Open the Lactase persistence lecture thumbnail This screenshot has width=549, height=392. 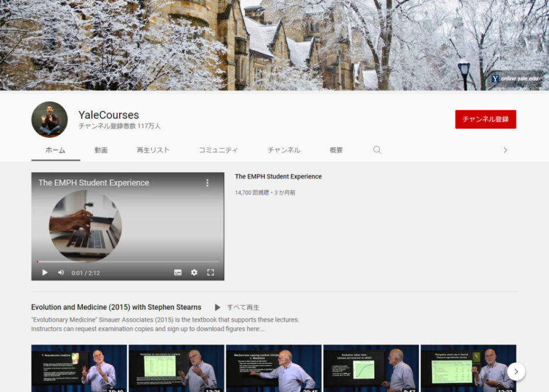pos(371,368)
